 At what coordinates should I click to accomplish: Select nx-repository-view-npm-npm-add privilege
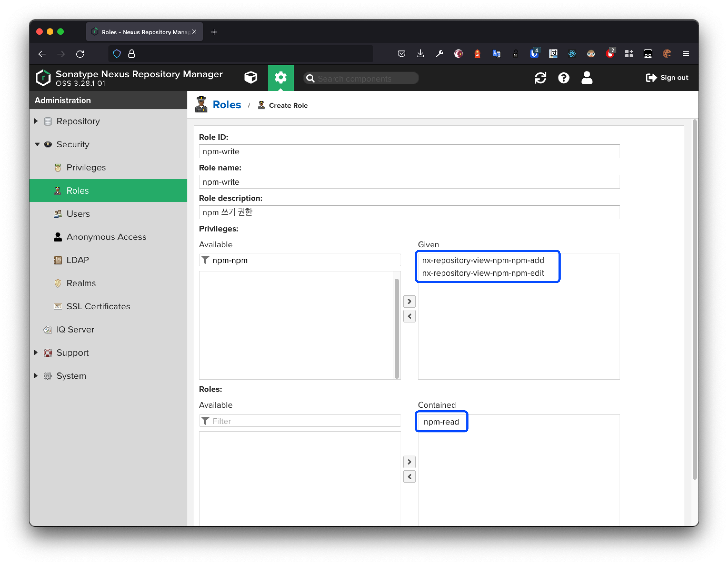click(483, 260)
